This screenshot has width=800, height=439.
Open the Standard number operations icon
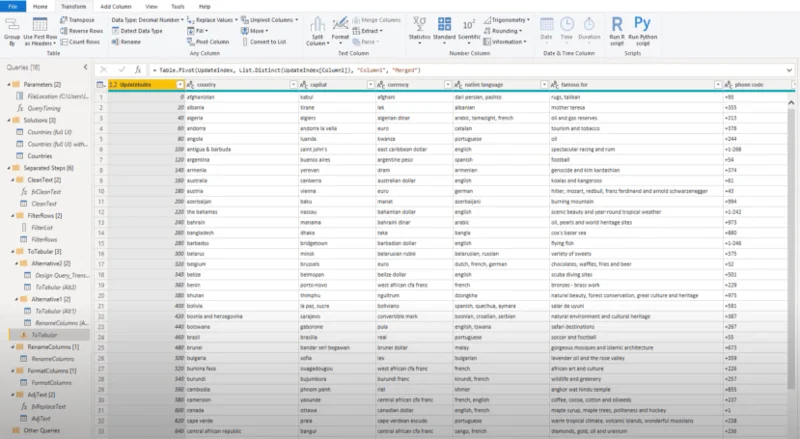click(x=444, y=24)
